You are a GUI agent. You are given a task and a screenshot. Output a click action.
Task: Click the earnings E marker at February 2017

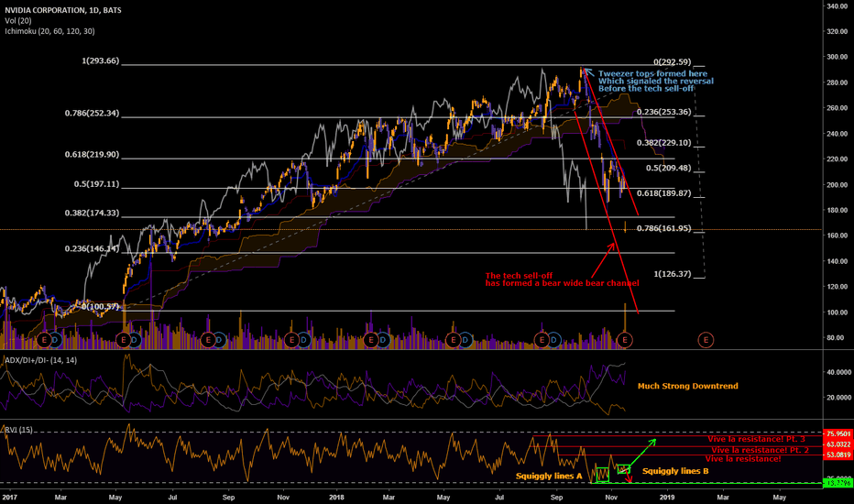click(x=45, y=341)
